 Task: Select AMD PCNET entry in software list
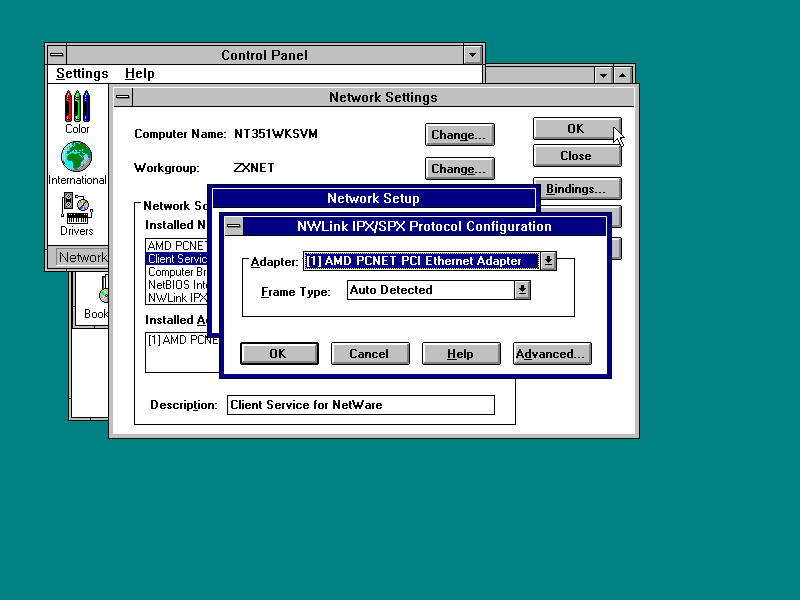(x=177, y=246)
